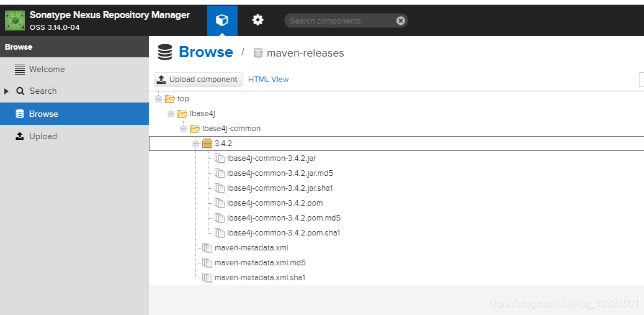
Task: Open the Browse server contents cube icon
Action: [x=222, y=21]
